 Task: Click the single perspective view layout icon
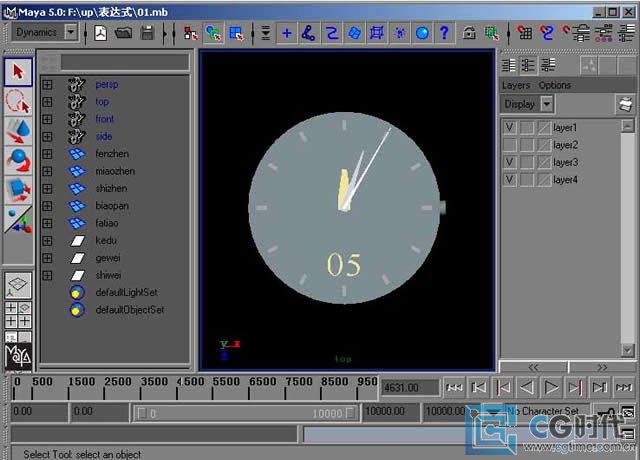click(x=18, y=285)
